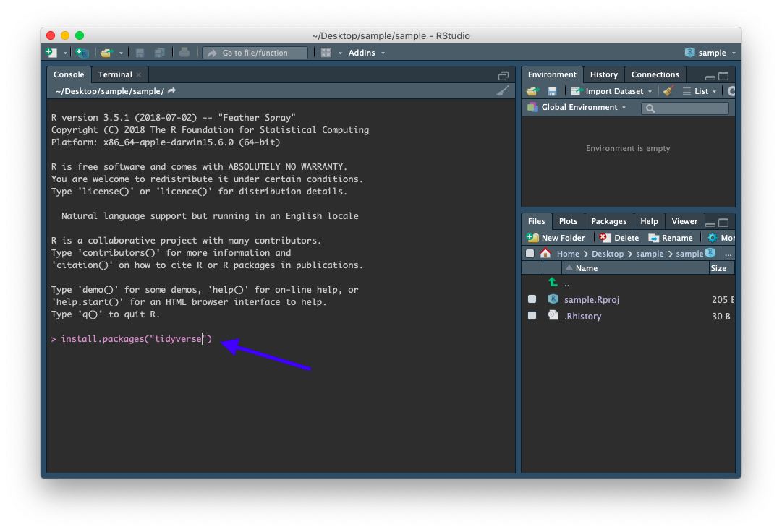Click the Save All documents icon
Image resolution: width=782 pixels, height=532 pixels.
[x=160, y=53]
